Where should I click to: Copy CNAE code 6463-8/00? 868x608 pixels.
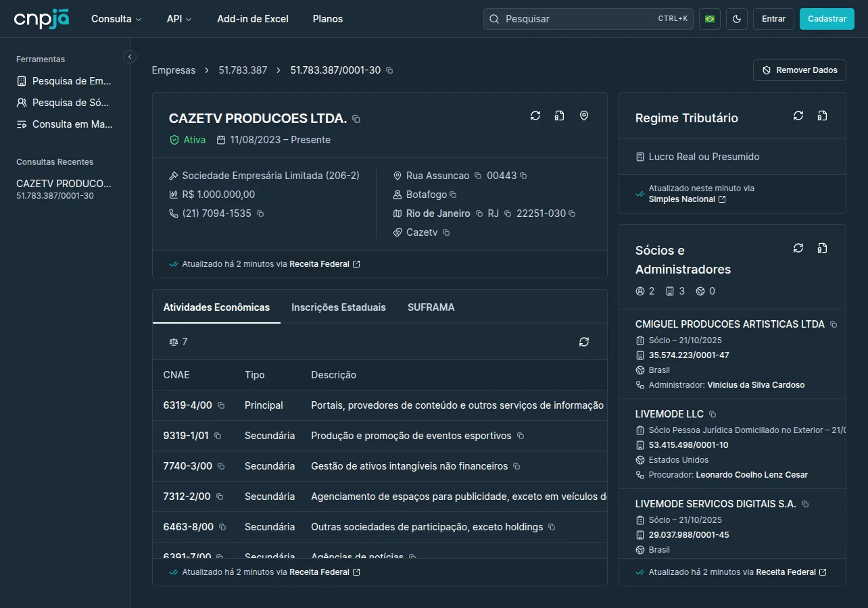pos(222,527)
